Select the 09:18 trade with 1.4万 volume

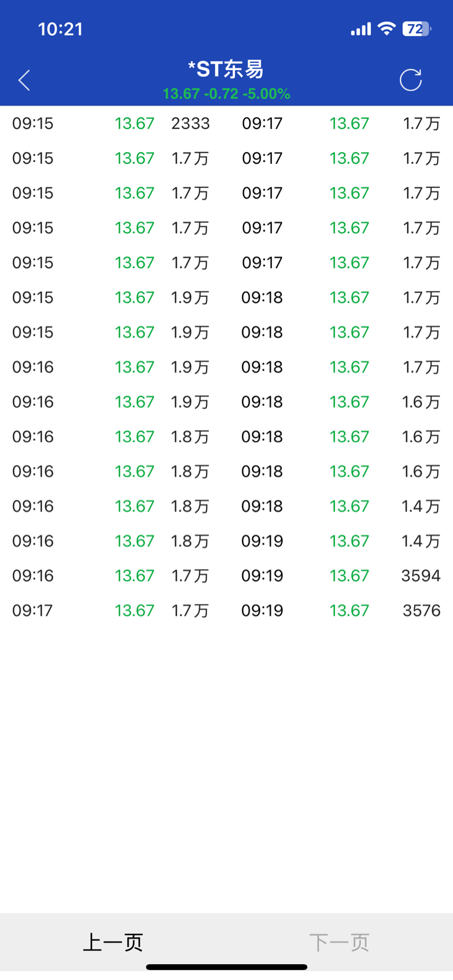pos(341,506)
